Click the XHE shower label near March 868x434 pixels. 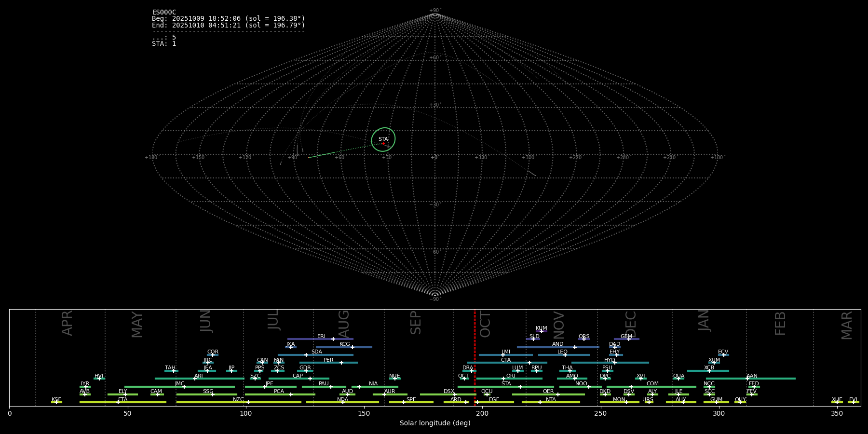click(x=837, y=400)
